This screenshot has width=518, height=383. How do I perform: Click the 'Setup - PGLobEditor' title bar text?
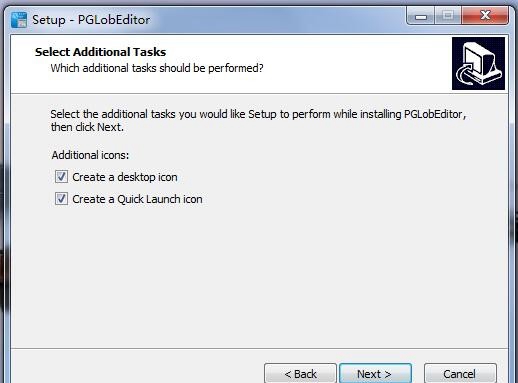pos(91,20)
